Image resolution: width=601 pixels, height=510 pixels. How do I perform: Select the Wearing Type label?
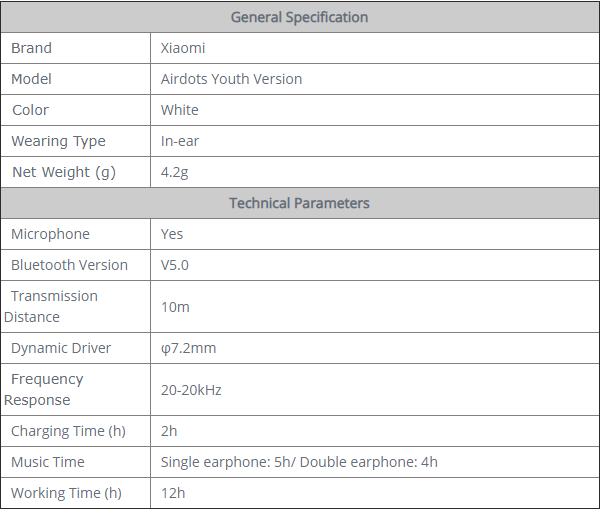pyautogui.click(x=58, y=141)
